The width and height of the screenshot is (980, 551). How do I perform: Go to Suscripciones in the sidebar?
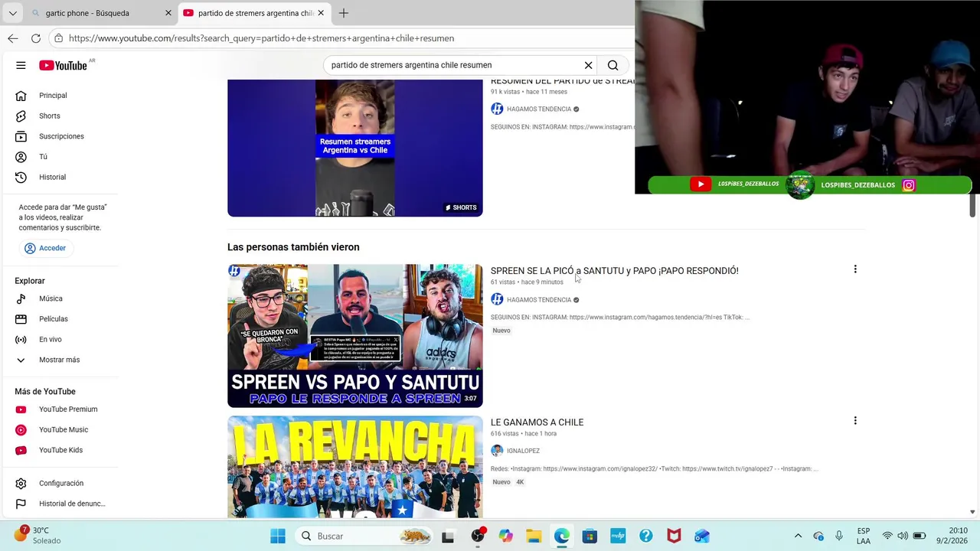coord(60,136)
